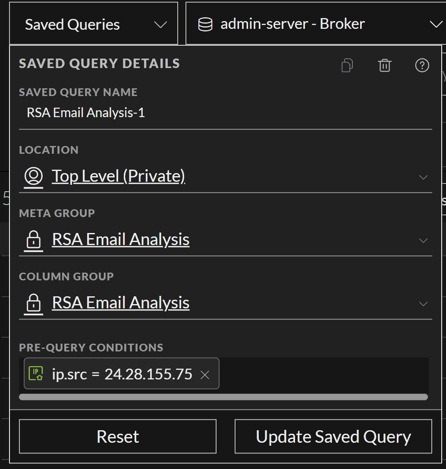Open the Meta Group RSA Email Analysis dropdown
The image size is (446, 469).
(x=225, y=240)
